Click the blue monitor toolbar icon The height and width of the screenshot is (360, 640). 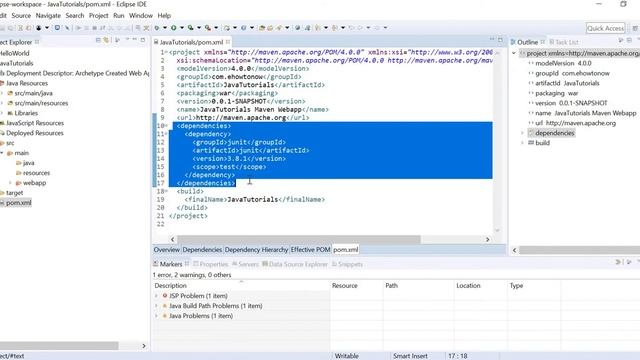point(57,28)
